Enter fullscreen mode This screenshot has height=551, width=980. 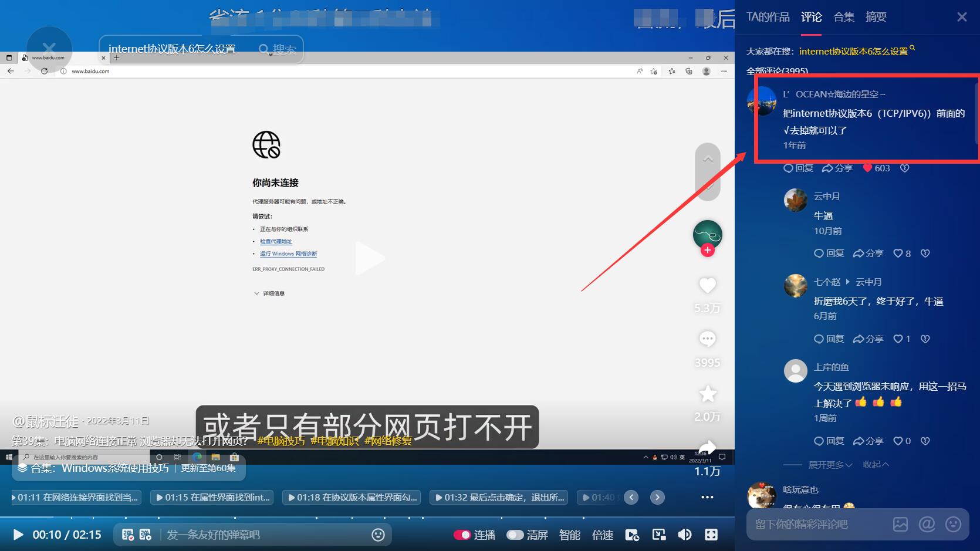(x=711, y=535)
